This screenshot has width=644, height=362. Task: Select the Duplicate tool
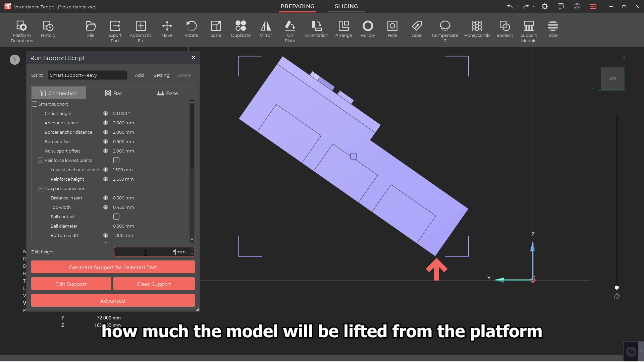[240, 30]
